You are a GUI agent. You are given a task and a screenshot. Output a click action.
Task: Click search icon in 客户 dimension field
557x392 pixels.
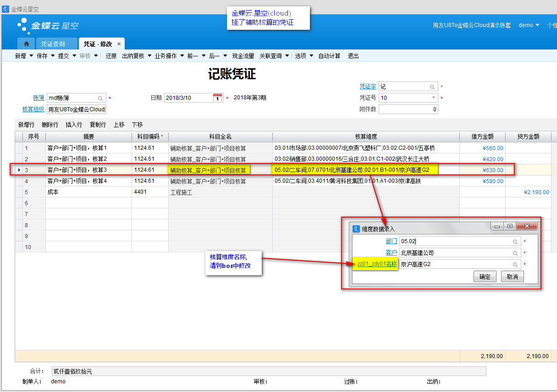[515, 253]
